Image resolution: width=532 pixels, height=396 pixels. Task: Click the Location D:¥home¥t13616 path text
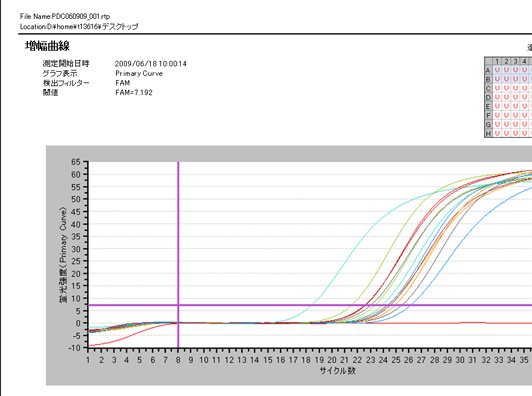tap(79, 26)
